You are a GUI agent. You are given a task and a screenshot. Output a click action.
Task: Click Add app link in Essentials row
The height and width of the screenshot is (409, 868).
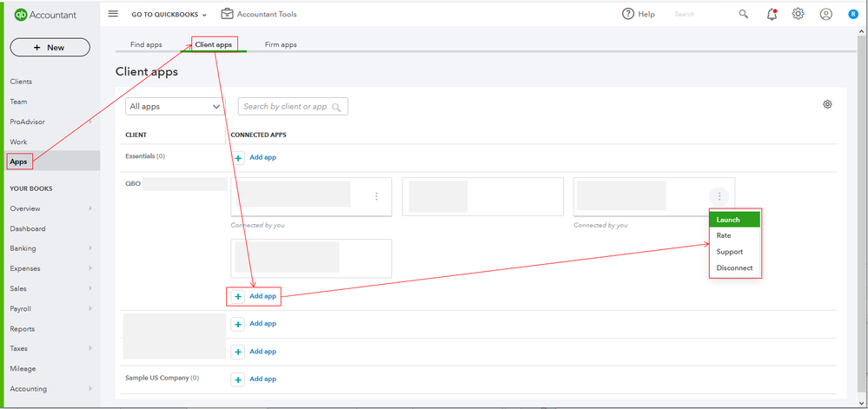[x=262, y=158]
